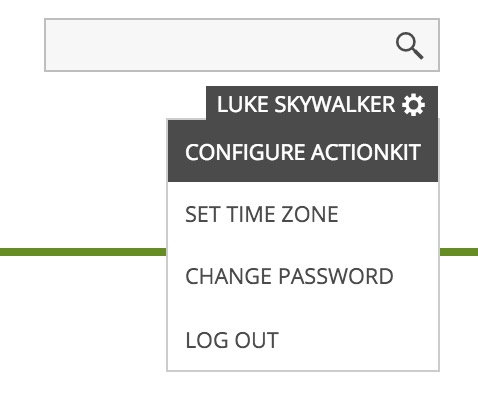Focus the search input field
Viewport: 478px width, 402px height.
242,45
